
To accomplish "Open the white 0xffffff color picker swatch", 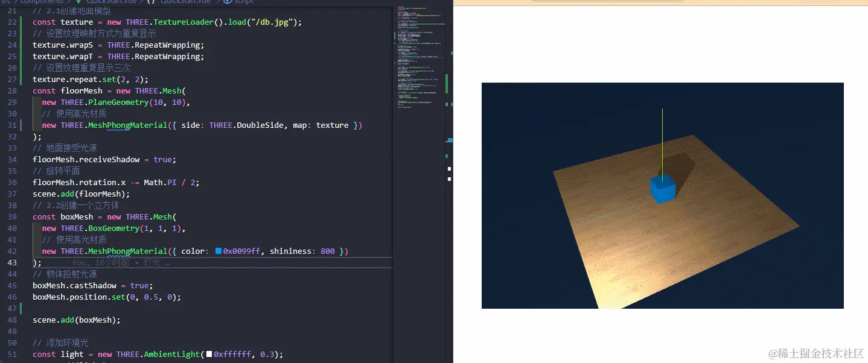I will pyautogui.click(x=209, y=355).
